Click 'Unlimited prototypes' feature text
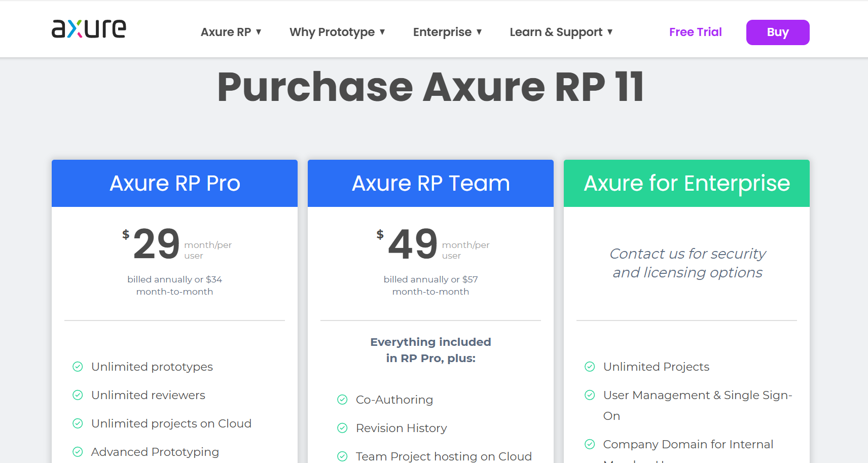This screenshot has height=463, width=868. click(152, 367)
